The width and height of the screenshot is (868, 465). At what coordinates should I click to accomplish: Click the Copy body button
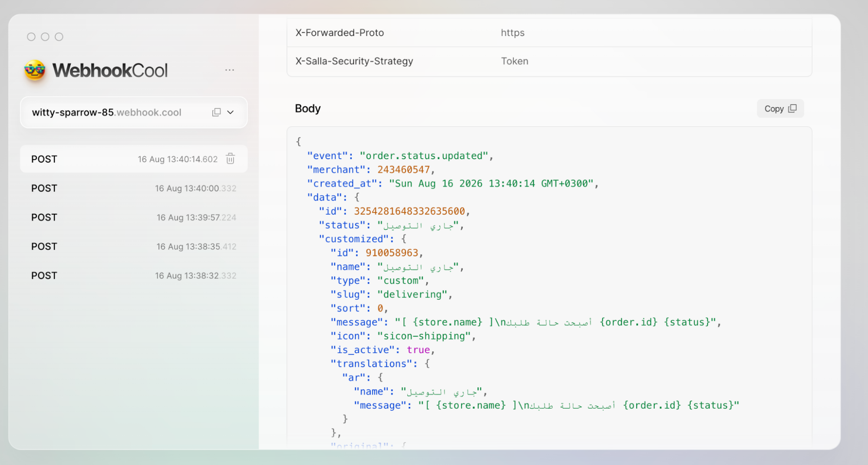click(780, 108)
